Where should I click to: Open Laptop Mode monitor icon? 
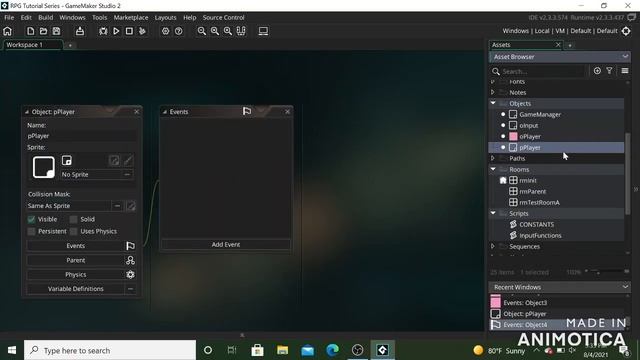point(263,31)
